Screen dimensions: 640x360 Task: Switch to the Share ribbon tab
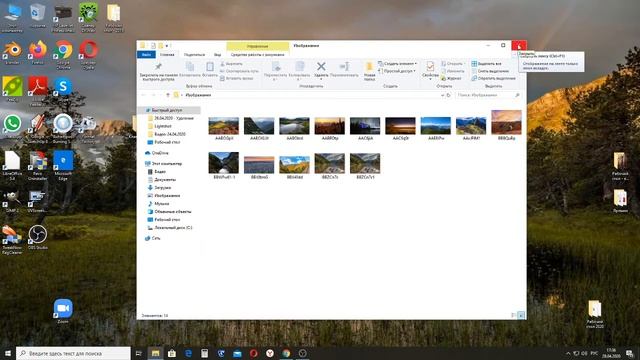click(x=194, y=54)
